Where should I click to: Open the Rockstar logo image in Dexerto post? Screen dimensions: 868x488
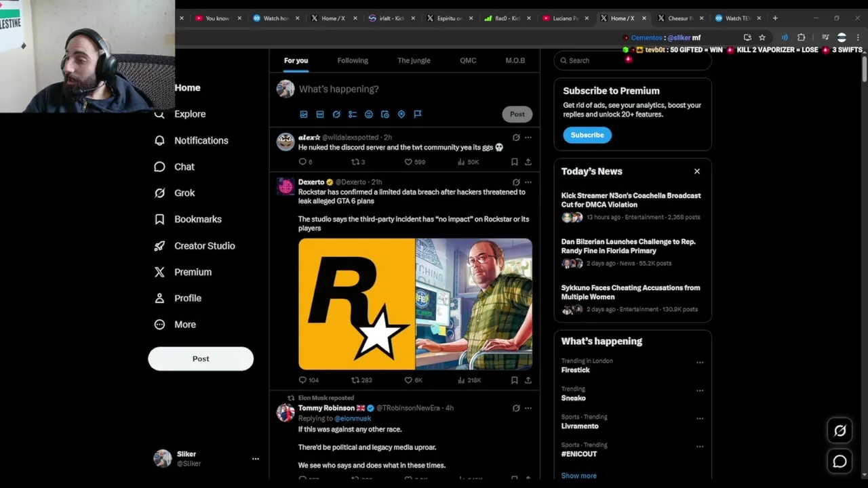[x=357, y=304]
